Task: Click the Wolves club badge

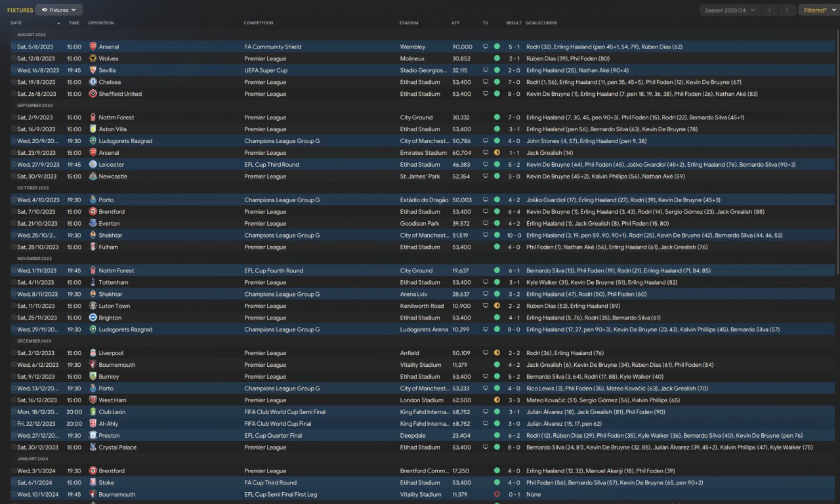Action: pyautogui.click(x=93, y=58)
